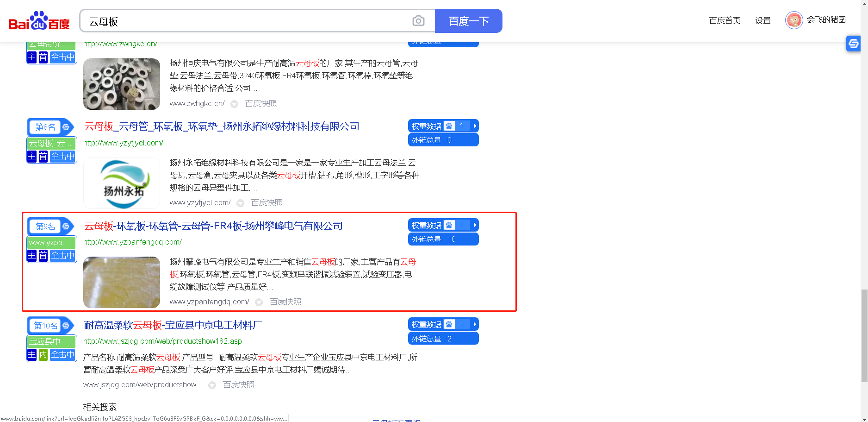Click grey URL www.yzytjycl.com/
Image resolution: width=868 pixels, height=422 pixels.
click(200, 202)
